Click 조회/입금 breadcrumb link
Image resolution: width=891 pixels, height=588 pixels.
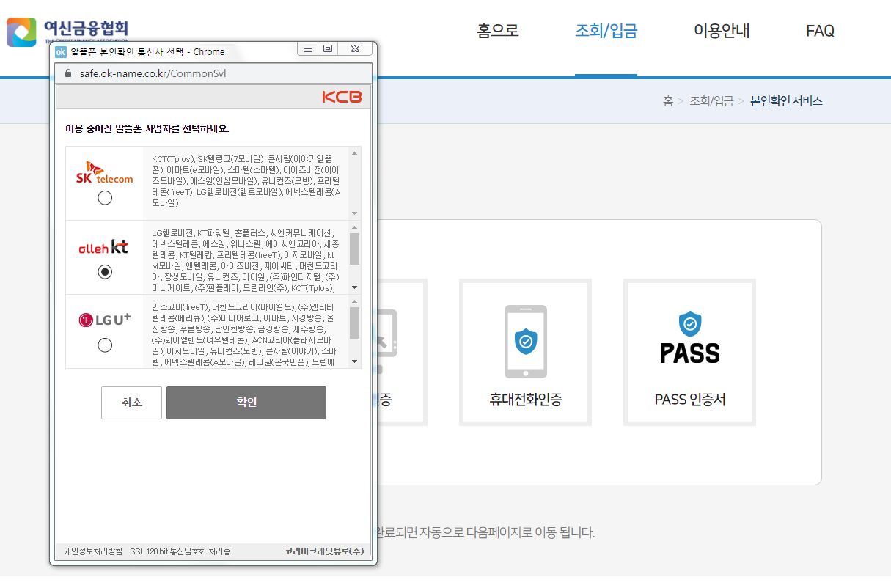click(711, 101)
